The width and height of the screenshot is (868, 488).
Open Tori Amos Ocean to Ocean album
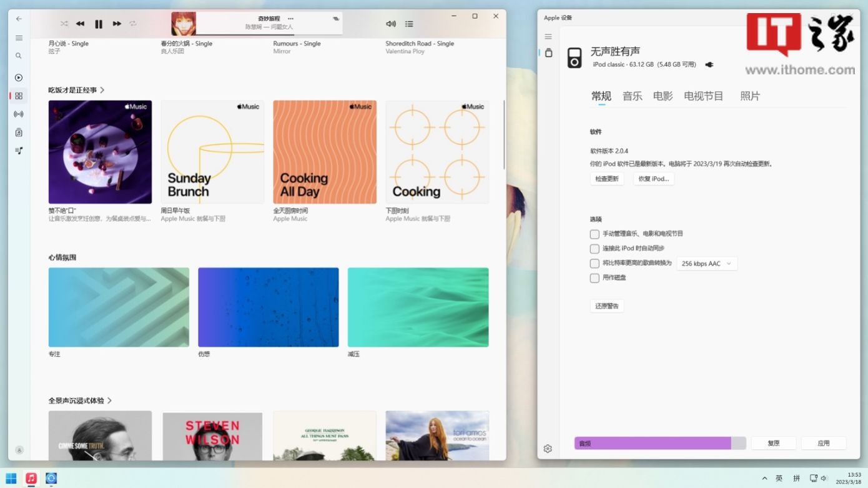pyautogui.click(x=437, y=436)
